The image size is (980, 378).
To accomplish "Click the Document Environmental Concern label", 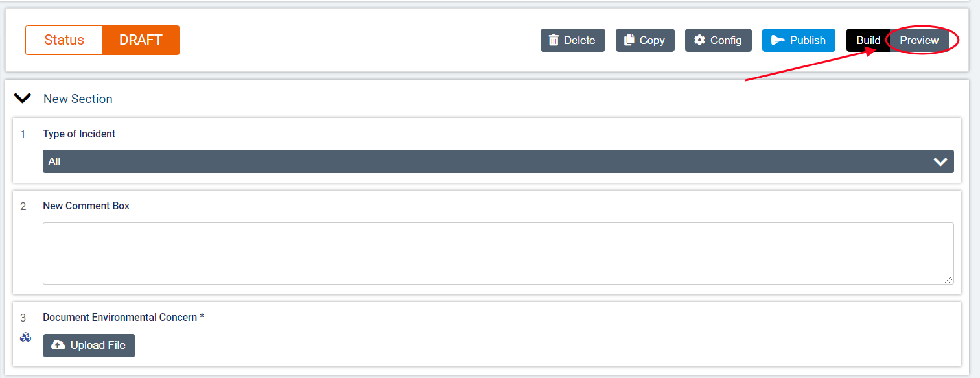I will point(123,317).
